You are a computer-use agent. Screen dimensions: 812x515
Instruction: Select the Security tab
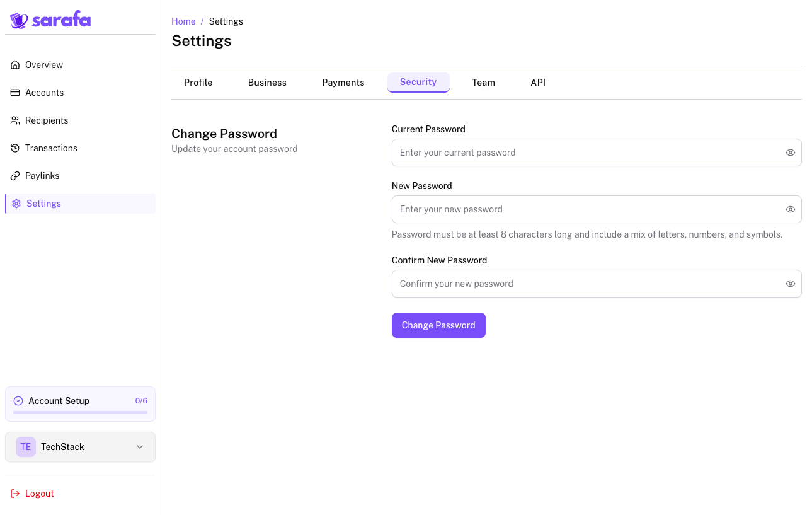coord(418,83)
